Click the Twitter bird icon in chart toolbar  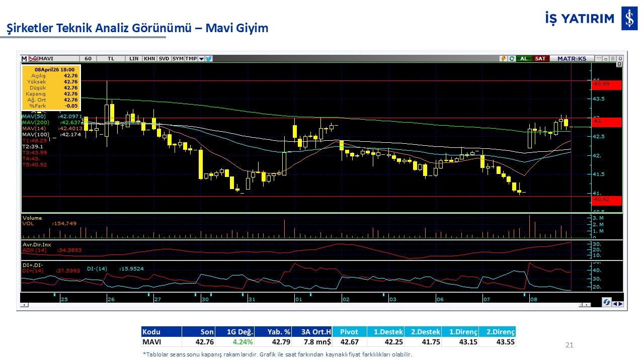(x=209, y=59)
